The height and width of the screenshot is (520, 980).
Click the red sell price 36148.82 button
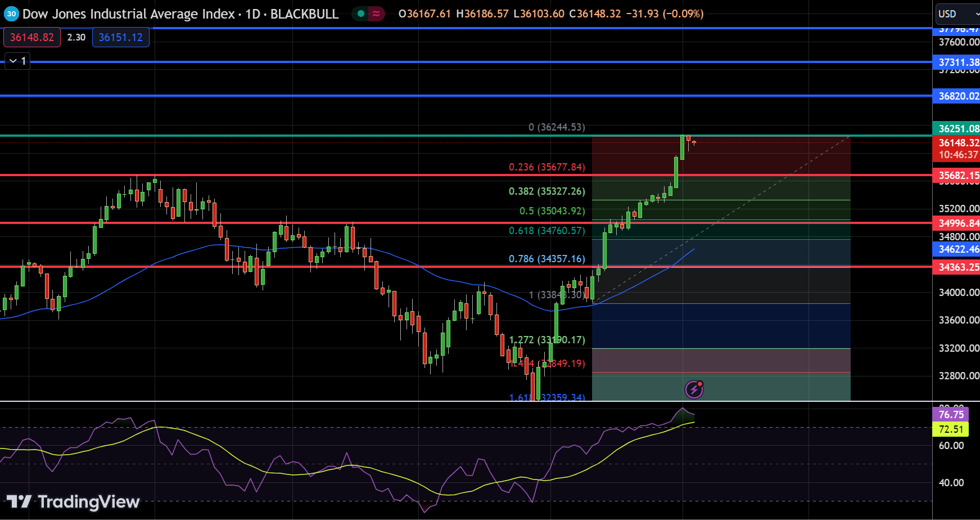coord(32,37)
